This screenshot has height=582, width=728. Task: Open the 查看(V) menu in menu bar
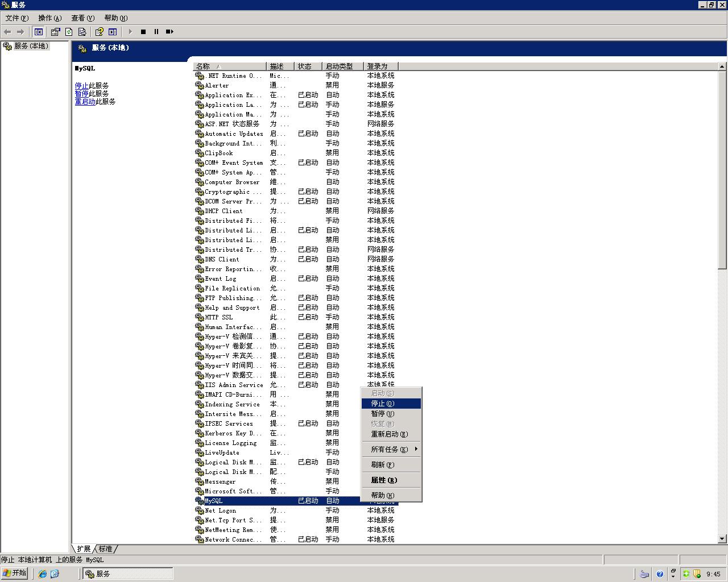point(82,18)
